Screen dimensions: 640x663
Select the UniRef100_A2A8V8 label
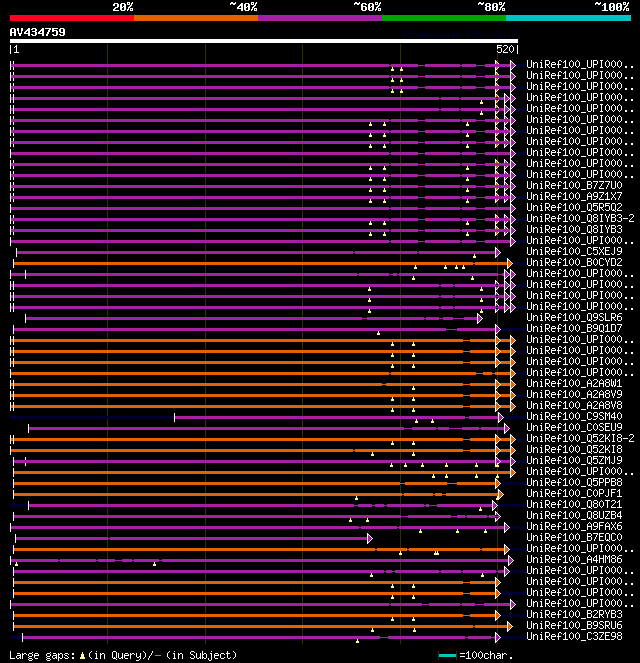coord(574,405)
